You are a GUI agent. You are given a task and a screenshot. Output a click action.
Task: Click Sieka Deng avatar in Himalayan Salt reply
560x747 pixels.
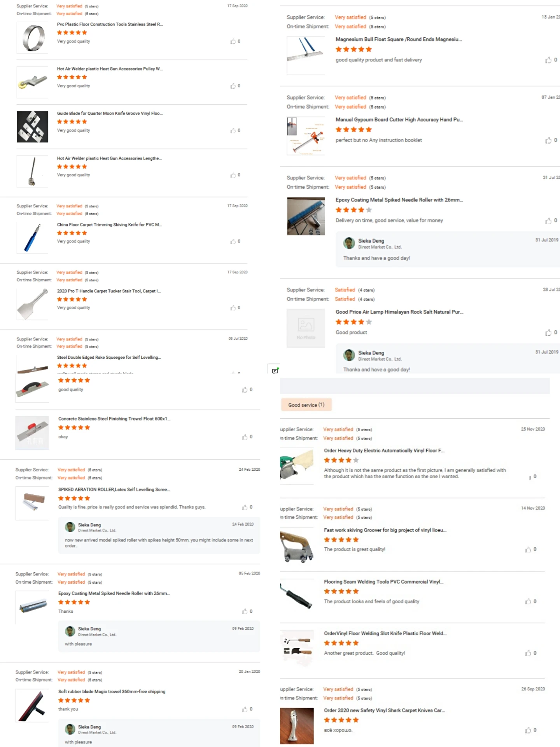pyautogui.click(x=349, y=355)
